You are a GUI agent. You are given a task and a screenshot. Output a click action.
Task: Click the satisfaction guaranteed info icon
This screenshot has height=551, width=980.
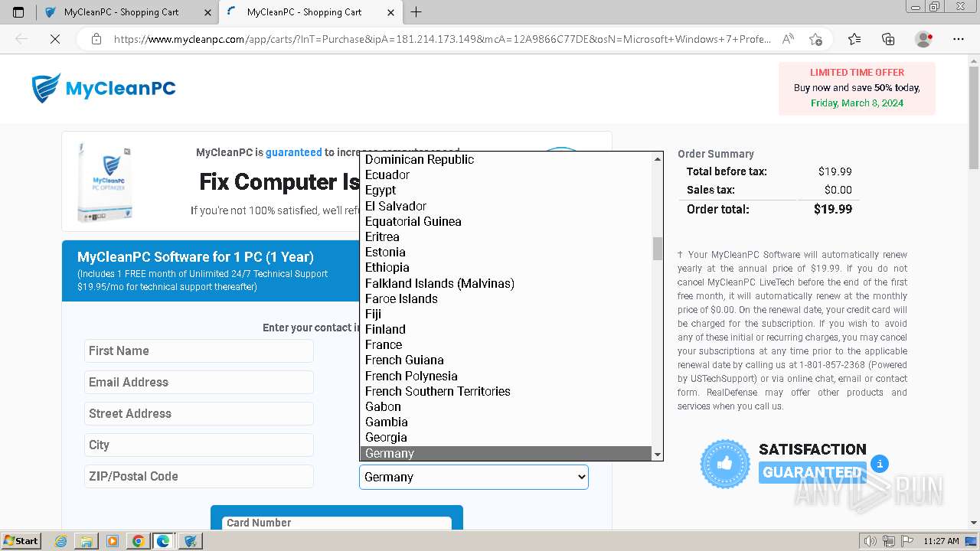coord(880,463)
